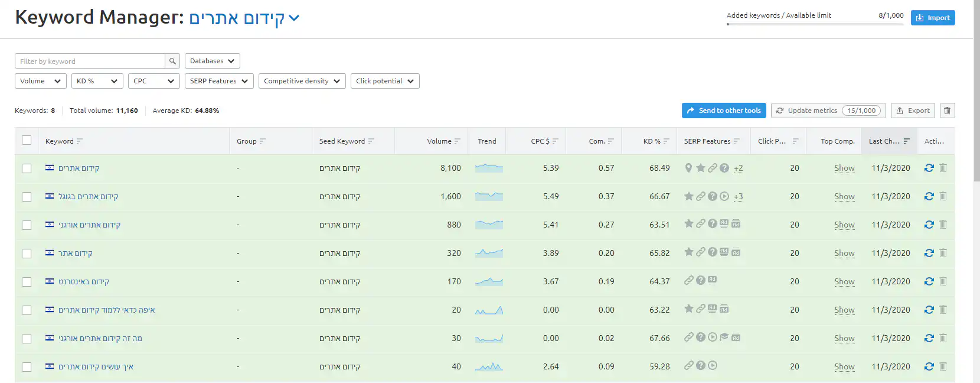Delete the keyword row with volume 1,600
The image size is (980, 383).
tap(943, 196)
